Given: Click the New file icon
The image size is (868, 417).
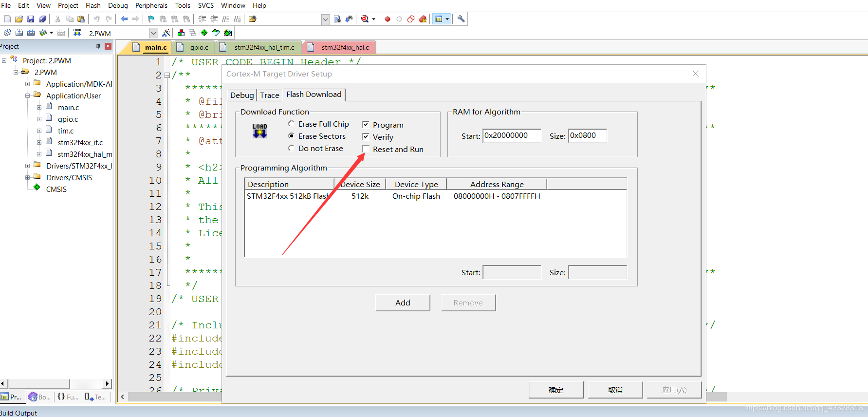Looking at the screenshot, I should pos(7,19).
